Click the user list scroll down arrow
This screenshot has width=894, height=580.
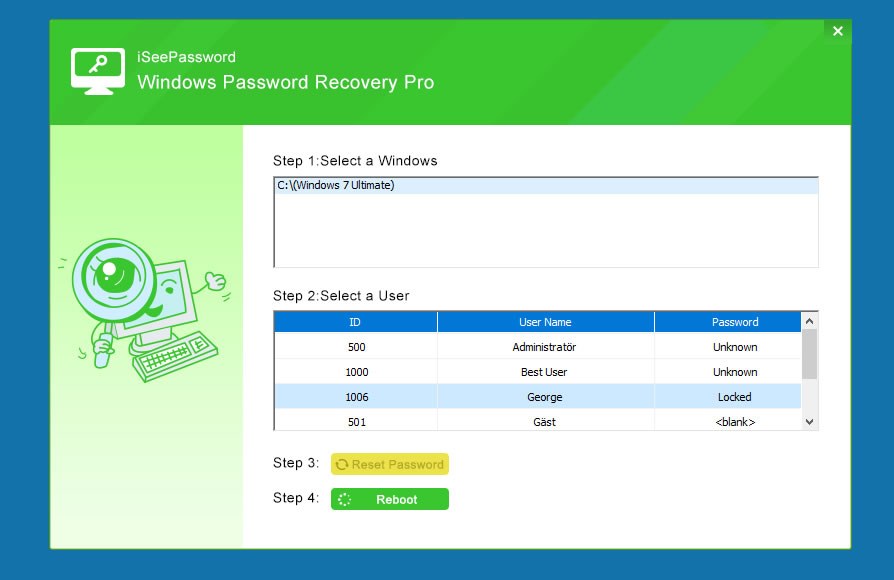(x=810, y=422)
